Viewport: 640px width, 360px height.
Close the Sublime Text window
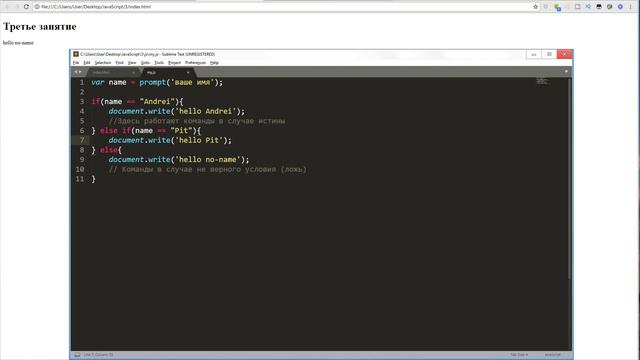click(564, 54)
